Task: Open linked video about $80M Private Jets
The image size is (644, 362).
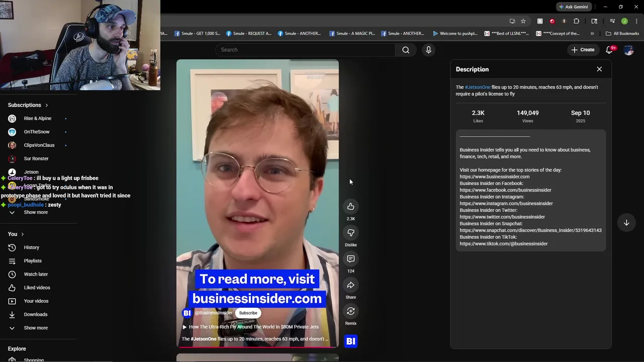Action: (250, 327)
